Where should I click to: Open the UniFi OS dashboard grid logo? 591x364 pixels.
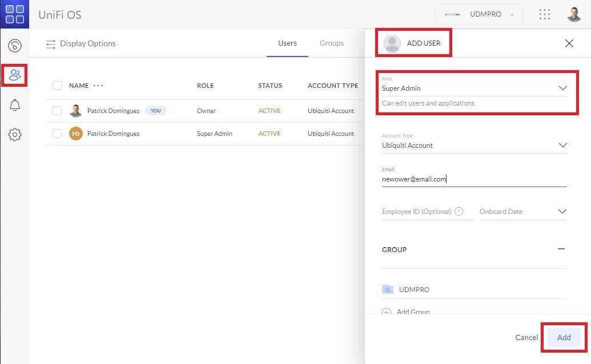(x=15, y=14)
